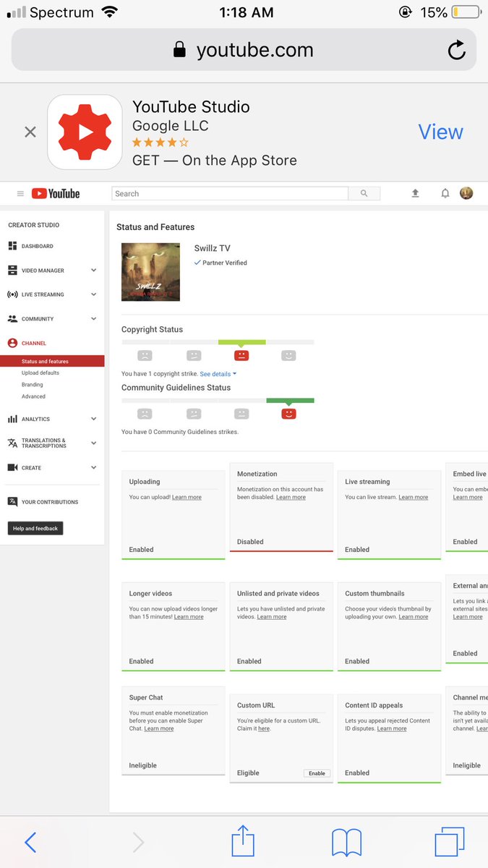Tap the YouTube Studio app icon
The height and width of the screenshot is (868, 488).
tap(85, 132)
